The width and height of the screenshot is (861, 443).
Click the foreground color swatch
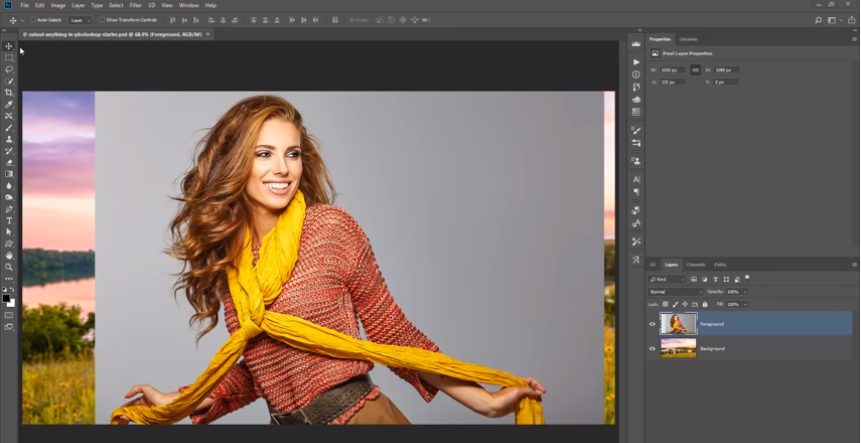click(7, 297)
